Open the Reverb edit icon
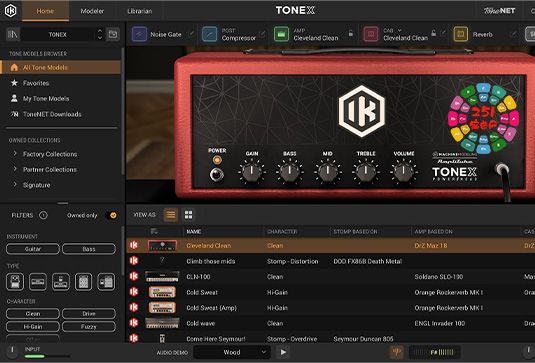This screenshot has height=363, width=535. [x=513, y=34]
